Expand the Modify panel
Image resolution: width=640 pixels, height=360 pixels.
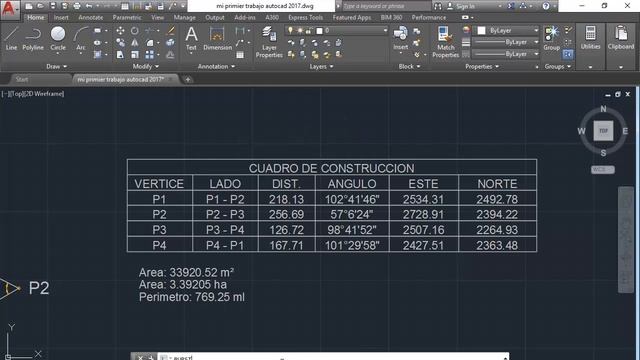pyautogui.click(x=146, y=66)
